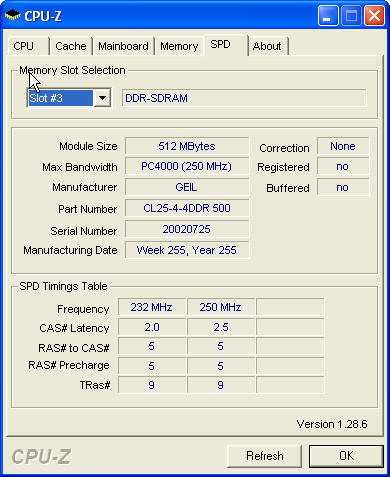Minimize the CPU-Z window

click(x=328, y=16)
